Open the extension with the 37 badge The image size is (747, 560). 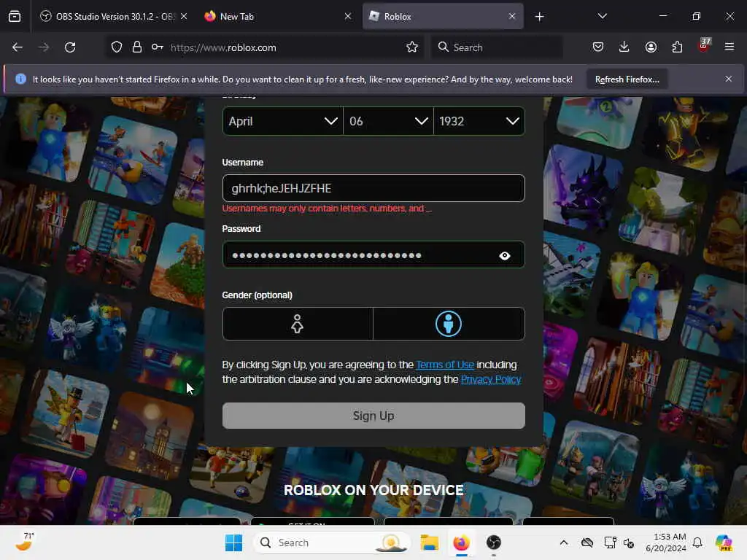[704, 46]
